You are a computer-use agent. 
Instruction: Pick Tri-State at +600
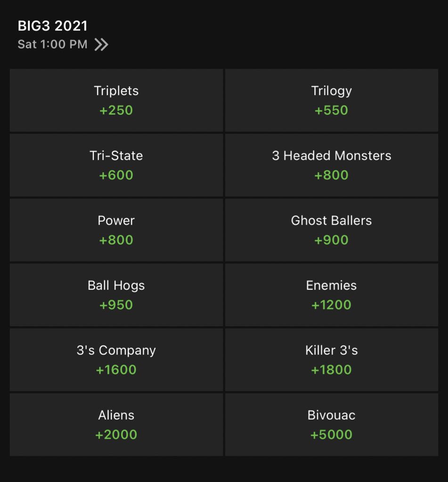(116, 165)
